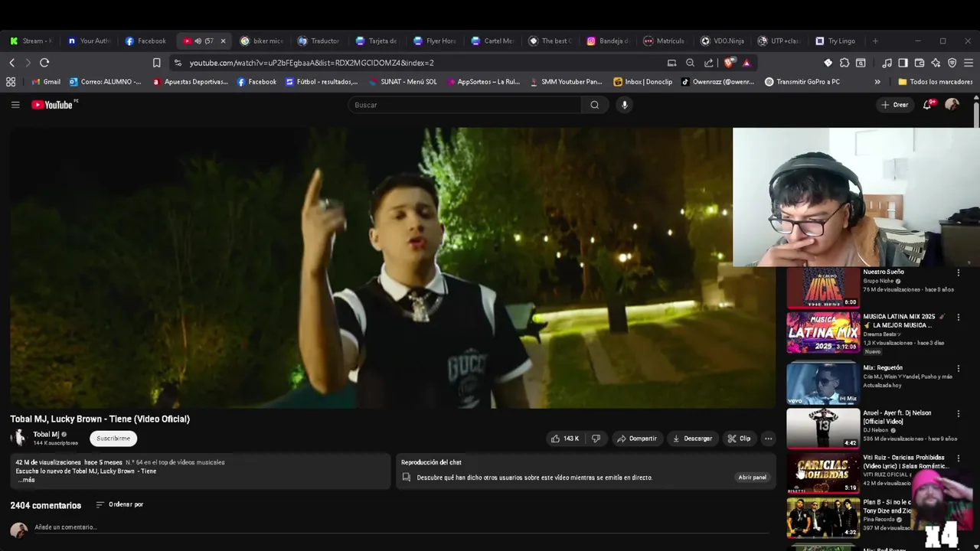980x551 pixels.
Task: Click in the Buscar search field
Action: click(465, 105)
